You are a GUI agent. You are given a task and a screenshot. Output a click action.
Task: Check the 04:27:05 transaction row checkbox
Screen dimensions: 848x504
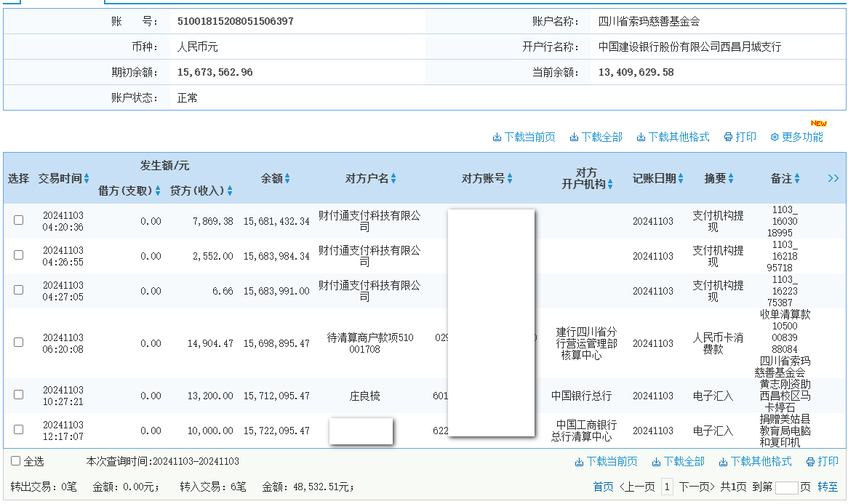click(18, 290)
